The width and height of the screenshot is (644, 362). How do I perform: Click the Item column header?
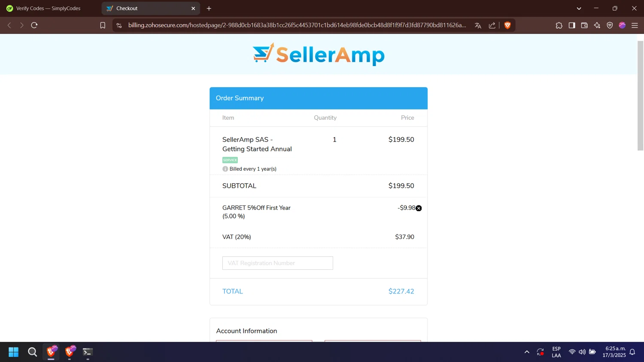(228, 118)
